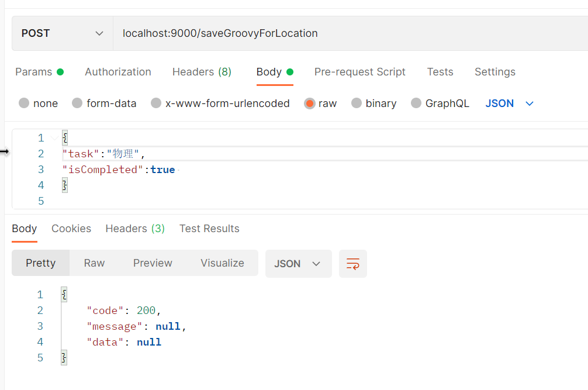Select the raw body radio button
The width and height of the screenshot is (588, 390).
[x=309, y=103]
